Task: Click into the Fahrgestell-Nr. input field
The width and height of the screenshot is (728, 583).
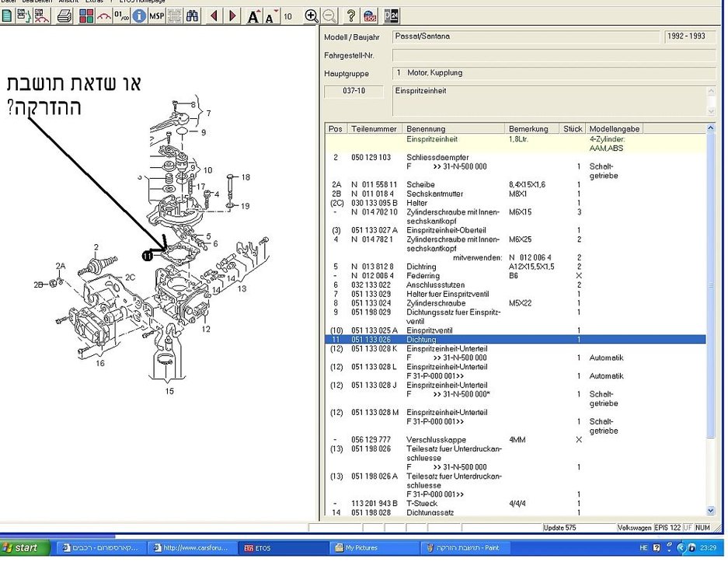Action: pyautogui.click(x=553, y=55)
